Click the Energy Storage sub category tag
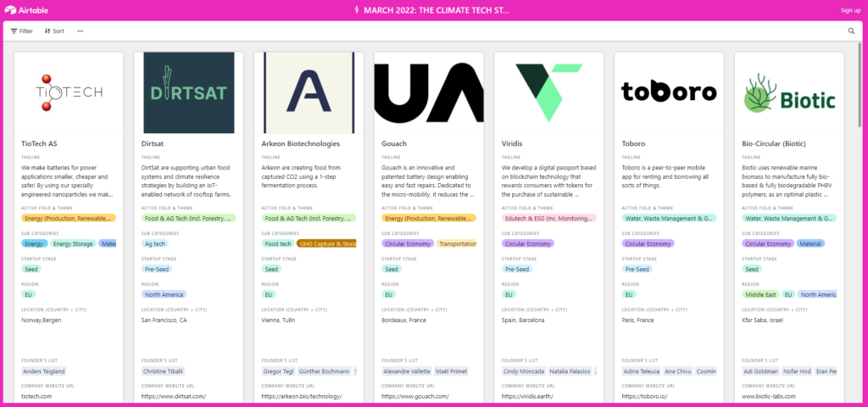Image resolution: width=868 pixels, height=407 pixels. (74, 243)
